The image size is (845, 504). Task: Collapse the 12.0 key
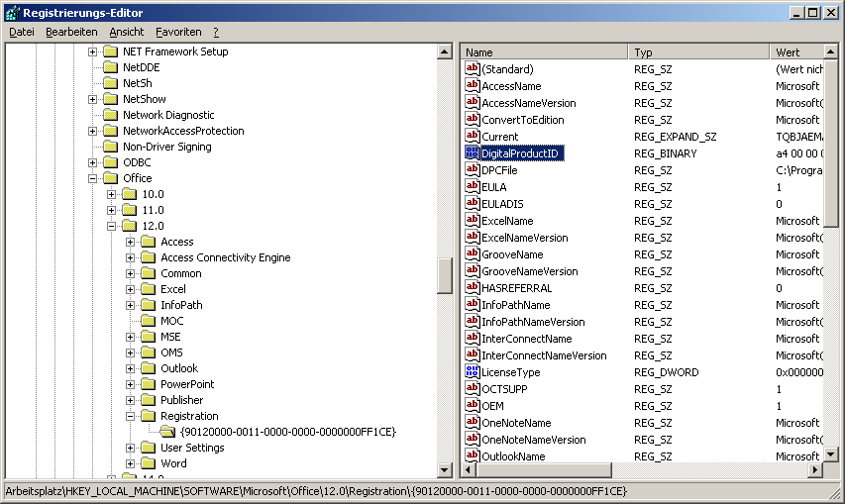tap(112, 226)
